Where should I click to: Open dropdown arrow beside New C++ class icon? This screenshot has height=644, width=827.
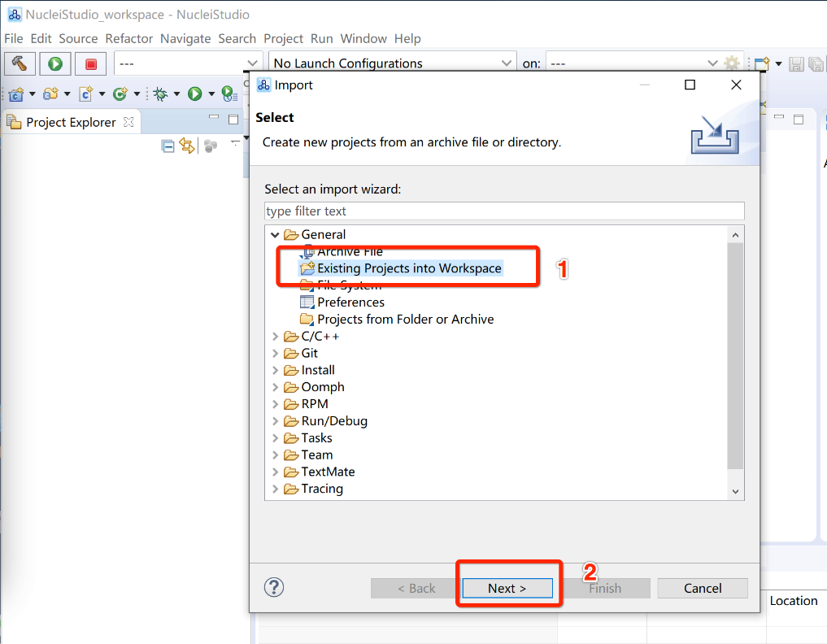pyautogui.click(x=137, y=94)
